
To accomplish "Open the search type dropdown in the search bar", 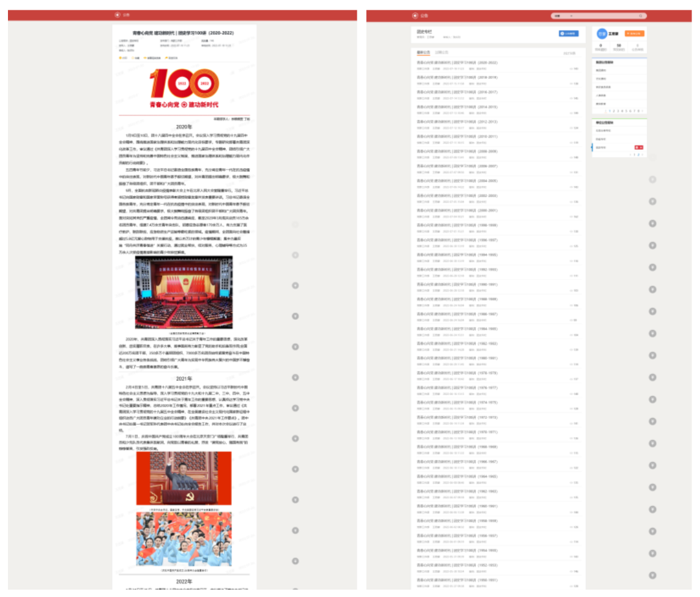I will [x=564, y=16].
